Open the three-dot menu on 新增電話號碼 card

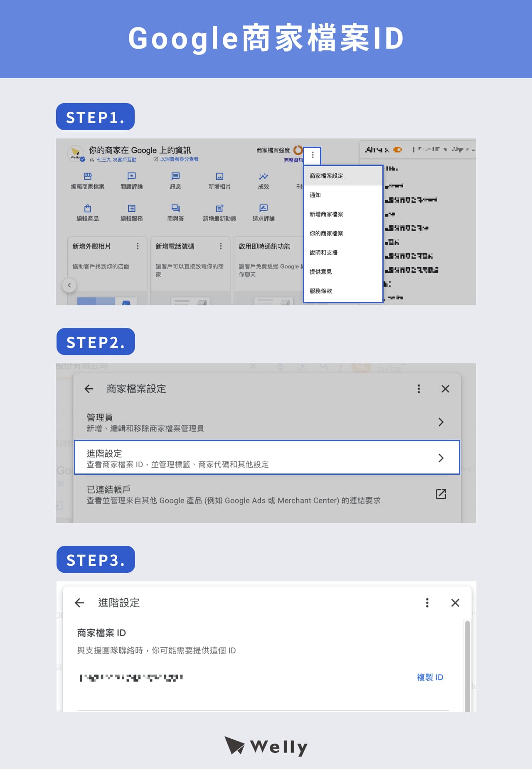click(221, 246)
